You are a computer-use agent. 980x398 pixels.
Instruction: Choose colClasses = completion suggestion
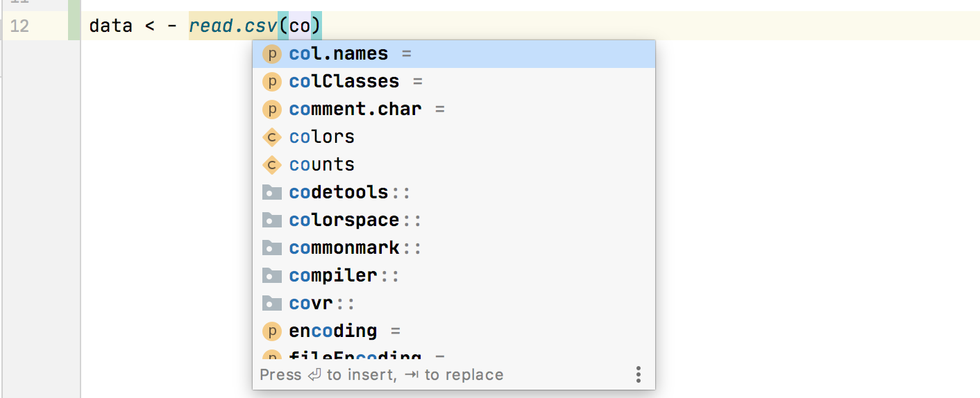click(454, 82)
